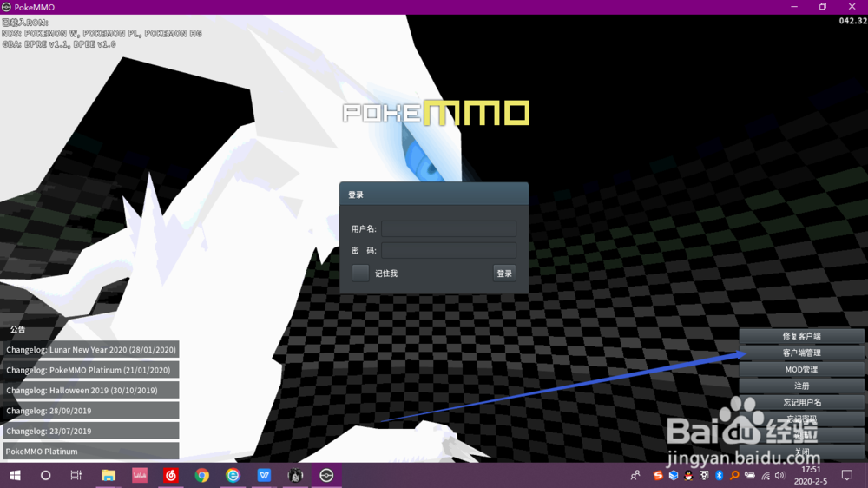Click the PokeMMO title bar app icon
The width and height of the screenshot is (868, 488).
click(6, 7)
